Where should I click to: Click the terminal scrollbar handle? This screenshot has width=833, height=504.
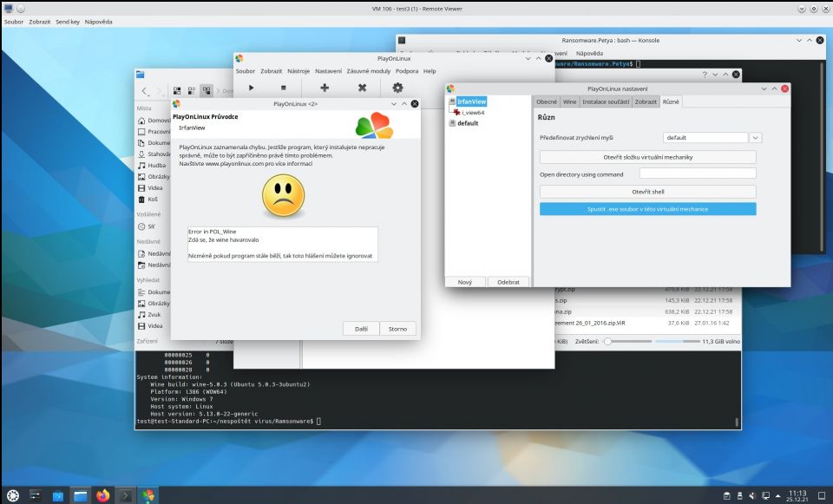(737, 422)
